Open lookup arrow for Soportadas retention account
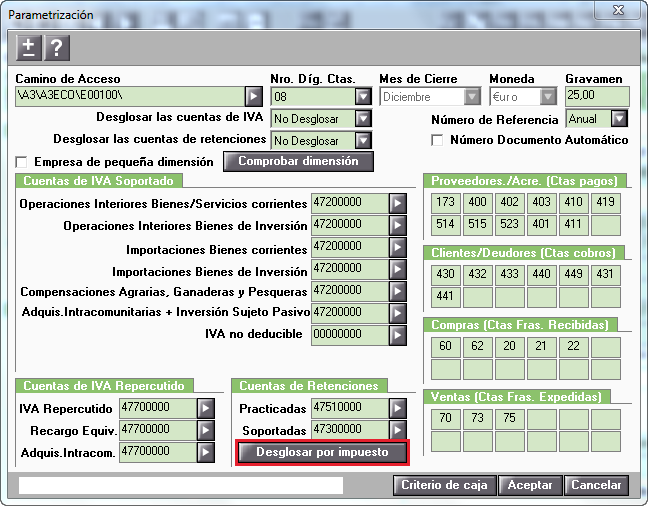This screenshot has height=506, width=648. pyautogui.click(x=398, y=430)
